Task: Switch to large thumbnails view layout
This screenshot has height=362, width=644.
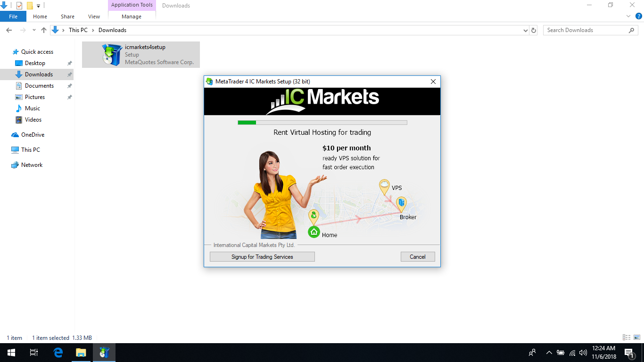Action: click(637, 337)
